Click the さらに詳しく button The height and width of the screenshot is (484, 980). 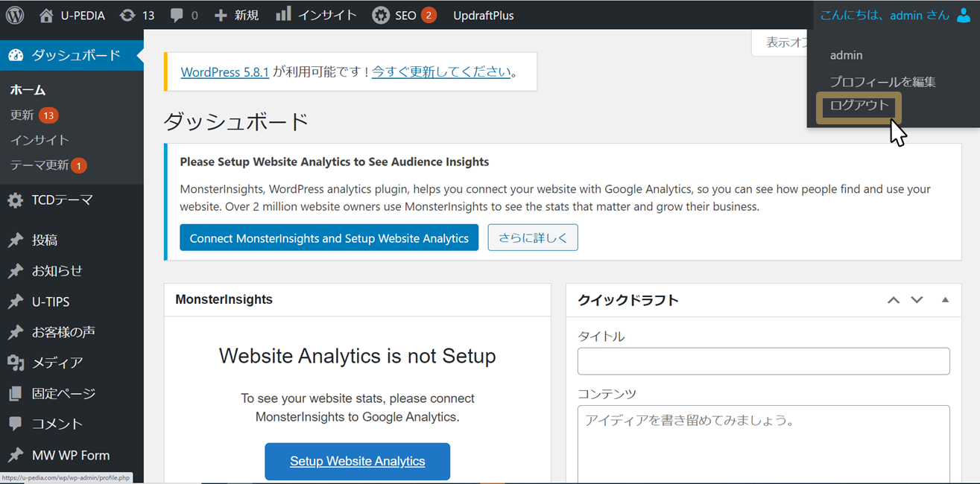coord(532,238)
